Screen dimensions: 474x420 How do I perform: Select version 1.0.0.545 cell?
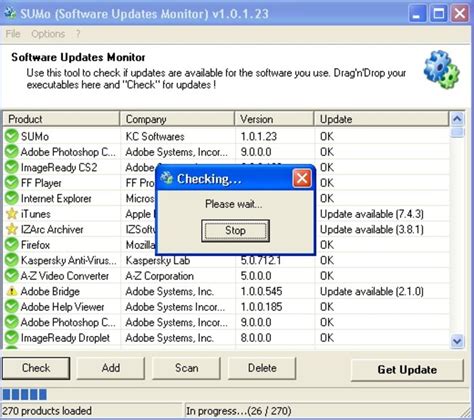pos(261,291)
